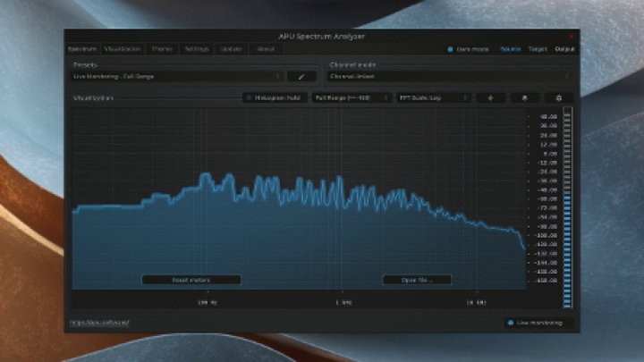The height and width of the screenshot is (362, 644).
Task: Toggle the Live monitoring option
Action: click(538, 323)
